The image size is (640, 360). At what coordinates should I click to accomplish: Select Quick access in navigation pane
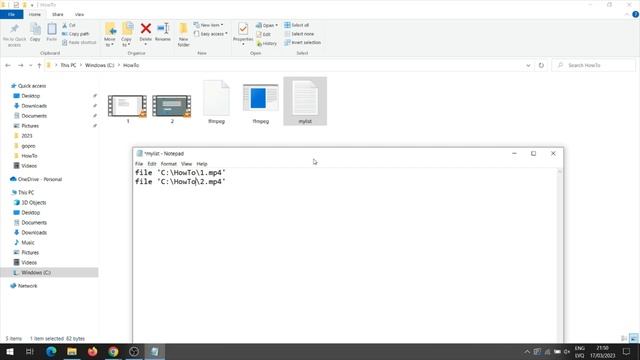coord(32,86)
